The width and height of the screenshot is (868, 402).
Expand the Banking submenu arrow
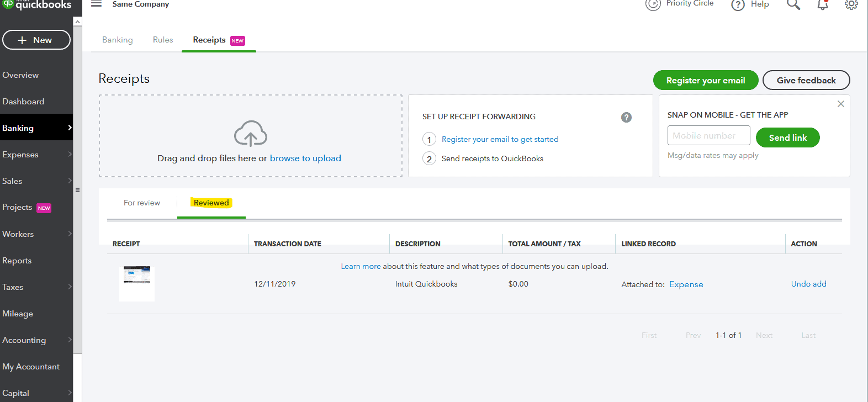[70, 128]
